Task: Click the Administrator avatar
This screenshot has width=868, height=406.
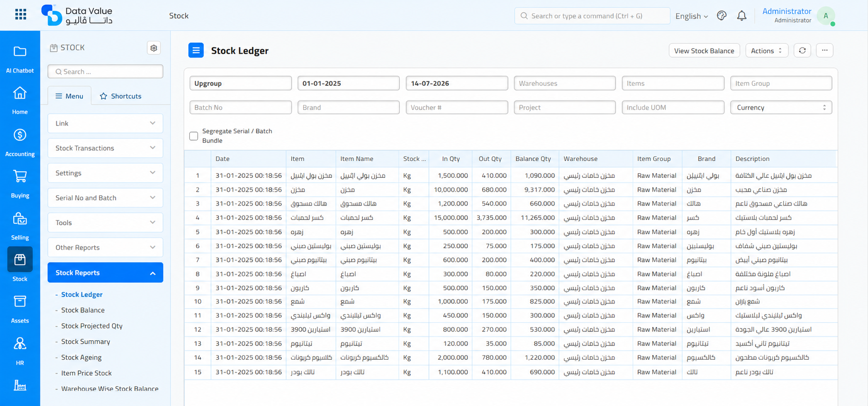Action: (x=826, y=16)
